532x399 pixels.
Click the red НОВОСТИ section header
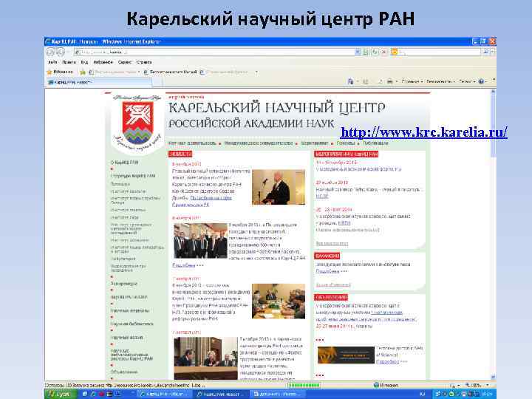pyautogui.click(x=180, y=154)
